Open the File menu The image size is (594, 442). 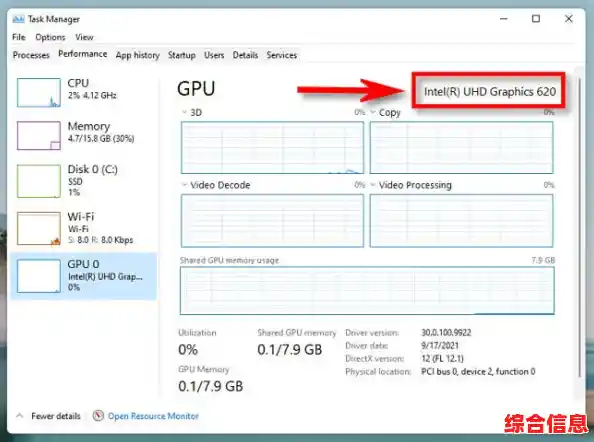[x=19, y=37]
